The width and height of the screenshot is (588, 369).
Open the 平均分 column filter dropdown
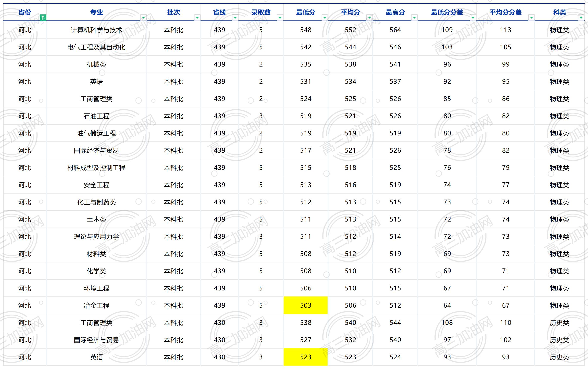[370, 18]
